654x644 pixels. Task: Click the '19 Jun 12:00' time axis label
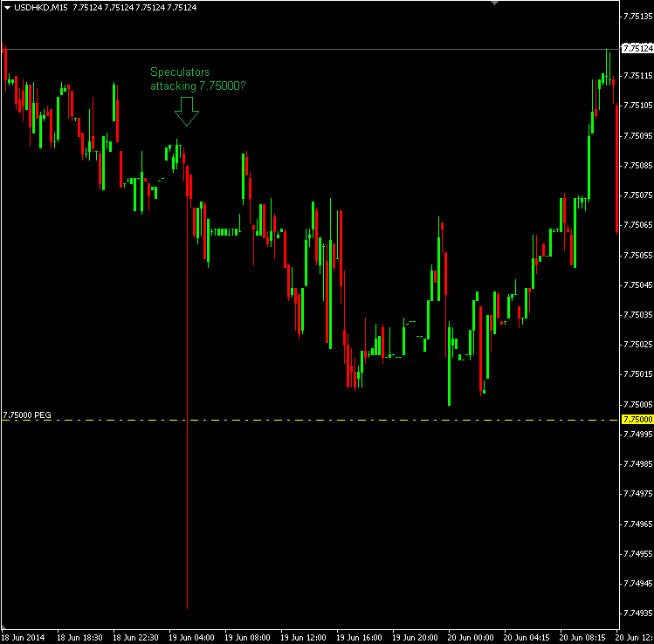[x=303, y=637]
